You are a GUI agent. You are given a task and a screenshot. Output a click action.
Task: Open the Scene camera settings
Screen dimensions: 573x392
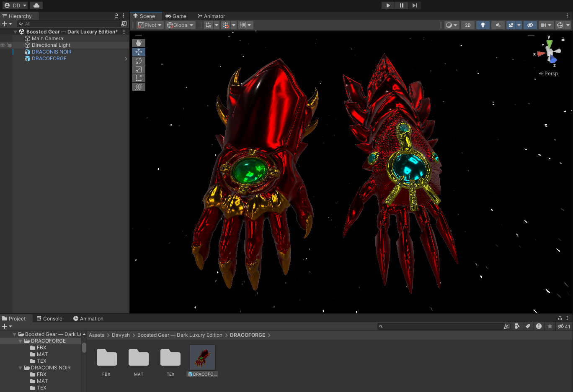click(x=546, y=25)
